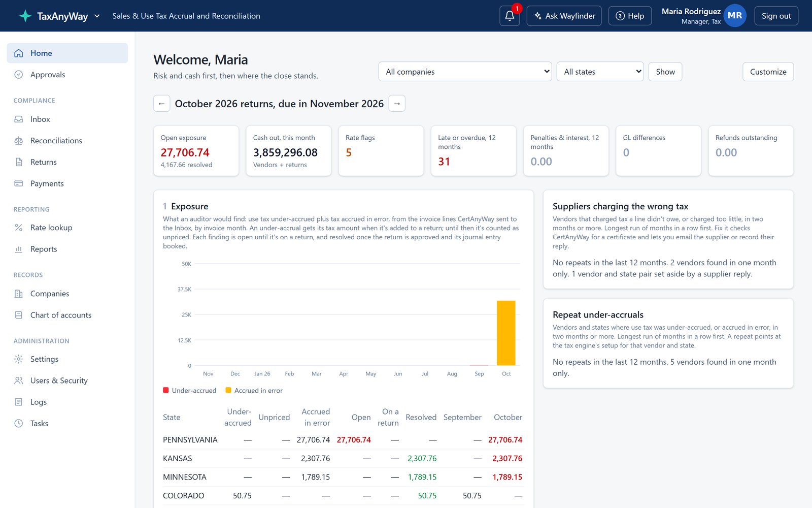Click the Help button

click(630, 16)
